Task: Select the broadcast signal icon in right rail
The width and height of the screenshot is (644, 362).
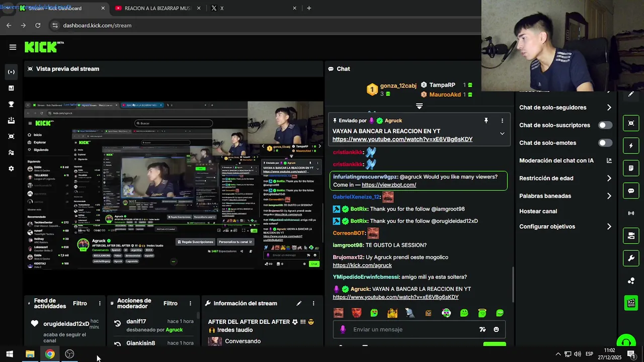Action: [x=631, y=213]
